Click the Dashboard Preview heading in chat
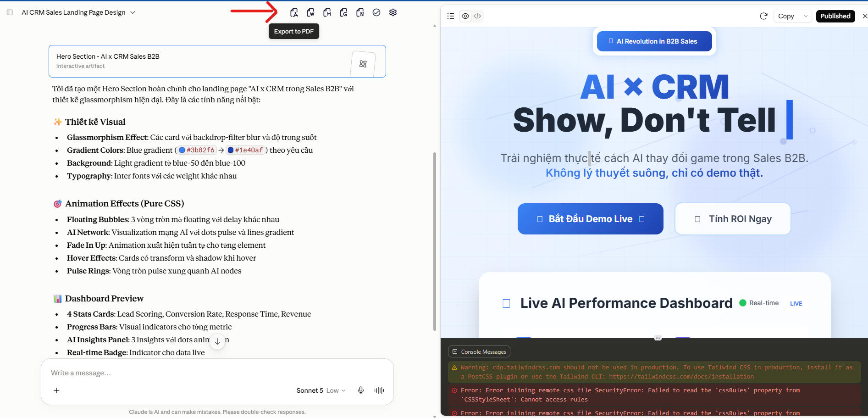This screenshot has width=868, height=418. click(x=105, y=298)
